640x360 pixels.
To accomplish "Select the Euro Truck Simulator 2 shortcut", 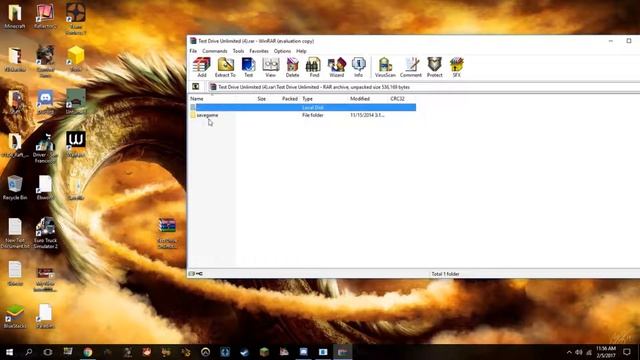I will [45, 233].
